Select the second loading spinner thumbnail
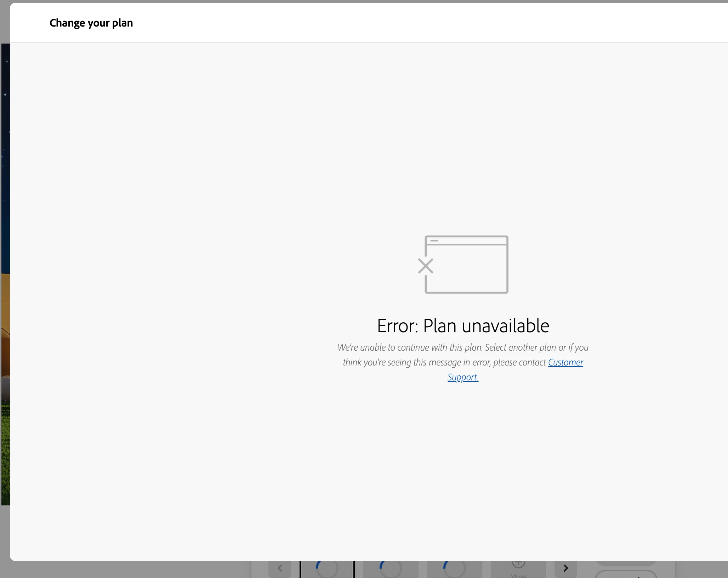Image resolution: width=728 pixels, height=578 pixels. click(391, 569)
